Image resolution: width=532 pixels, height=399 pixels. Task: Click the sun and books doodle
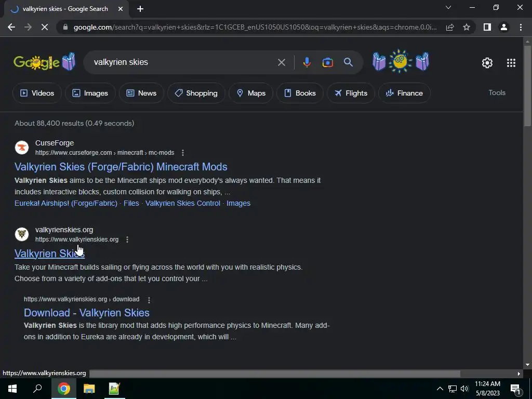[x=401, y=61]
